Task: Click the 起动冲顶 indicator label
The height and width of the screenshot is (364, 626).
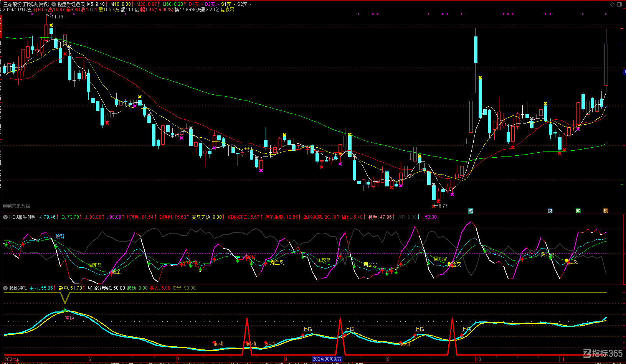Action: pos(18,288)
